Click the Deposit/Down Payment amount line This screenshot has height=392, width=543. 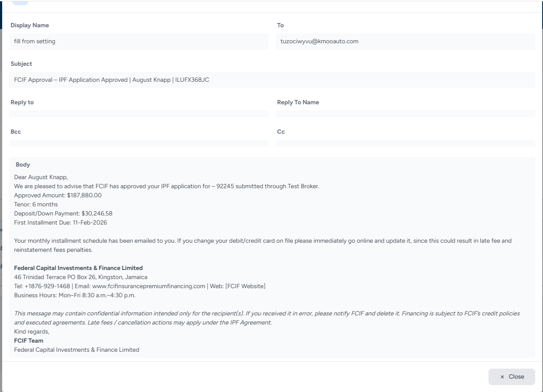pos(63,213)
